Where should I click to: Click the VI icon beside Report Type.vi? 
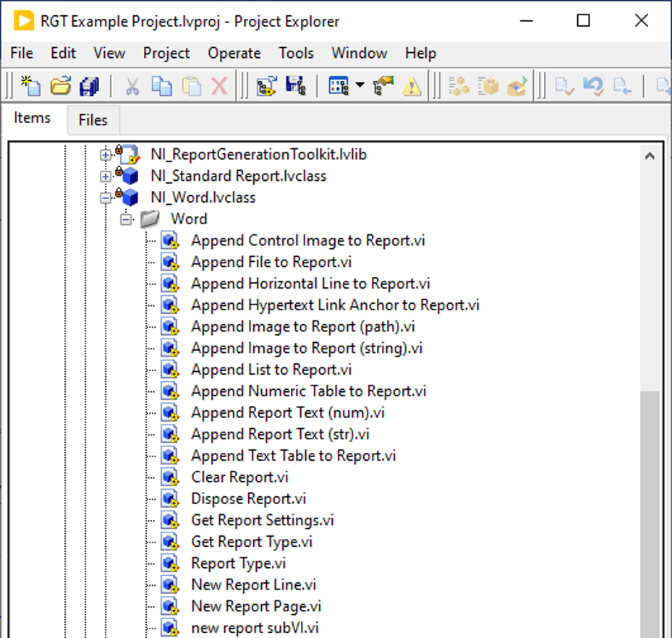(170, 563)
